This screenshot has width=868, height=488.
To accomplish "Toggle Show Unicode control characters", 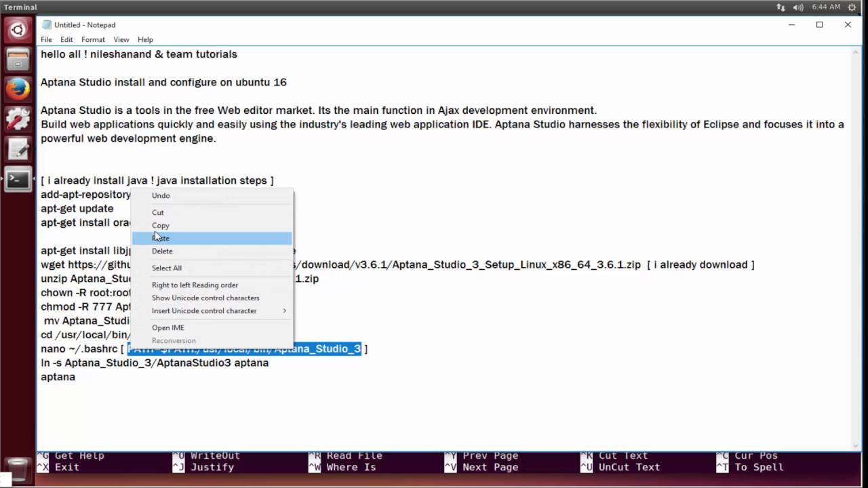I will point(212,298).
